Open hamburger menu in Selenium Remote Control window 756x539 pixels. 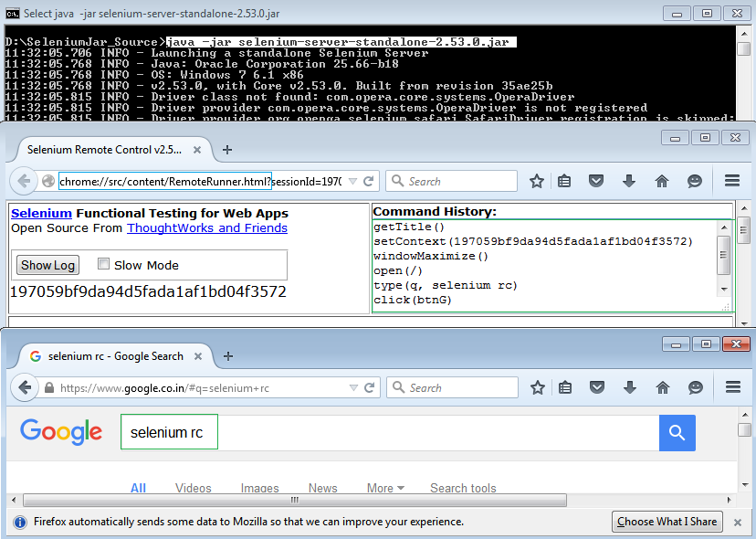[732, 181]
